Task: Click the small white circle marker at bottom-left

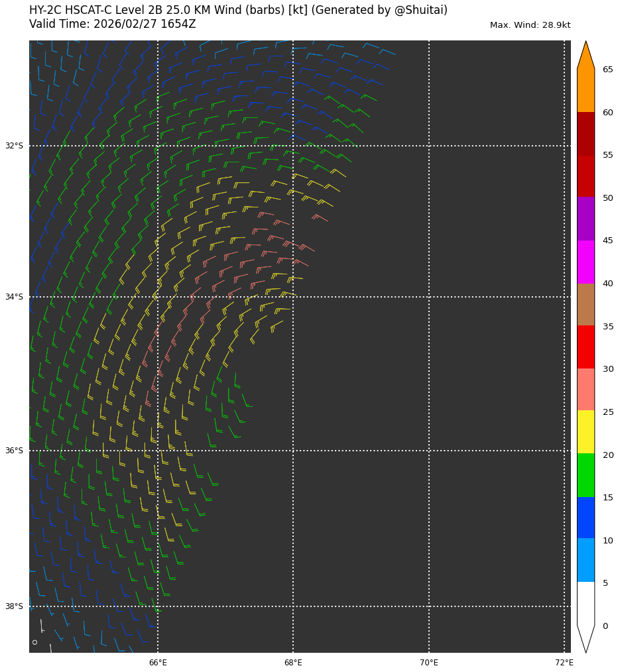Action: (34, 642)
